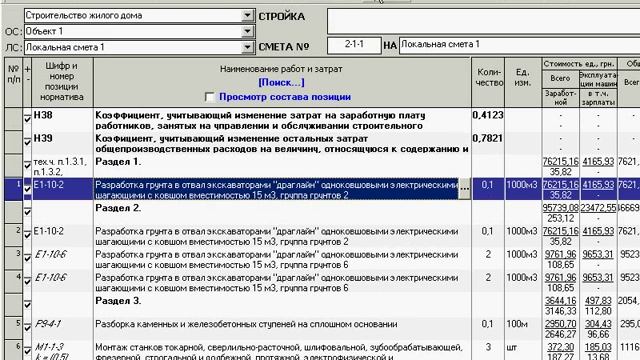The image size is (640, 360).
Task: Toggle checkbox of row Н38
Action: [27, 119]
